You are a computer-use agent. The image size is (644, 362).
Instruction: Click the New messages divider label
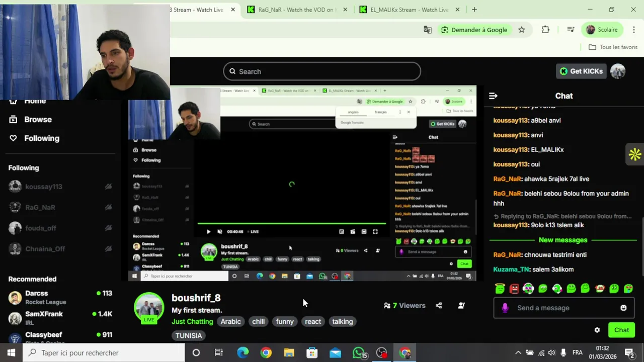coord(562,240)
